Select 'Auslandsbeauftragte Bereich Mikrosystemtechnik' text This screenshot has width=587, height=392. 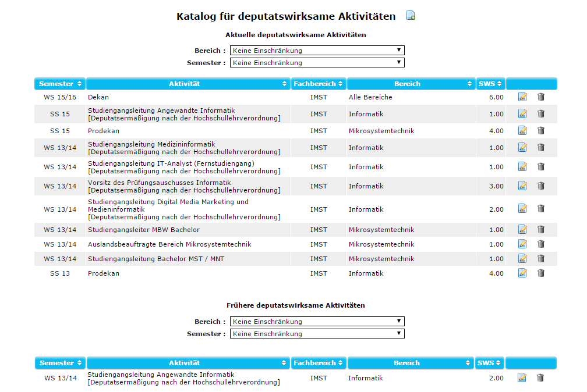[169, 244]
